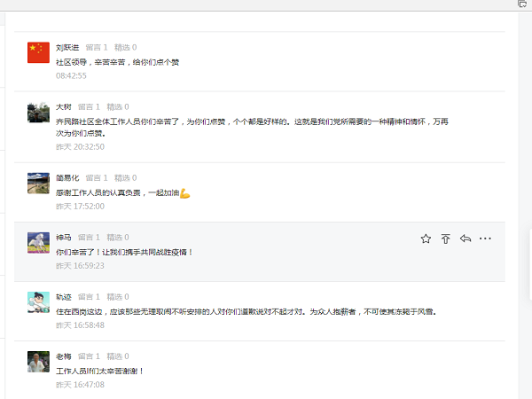
Task: Pin 神马's comment to top
Action: [445, 239]
